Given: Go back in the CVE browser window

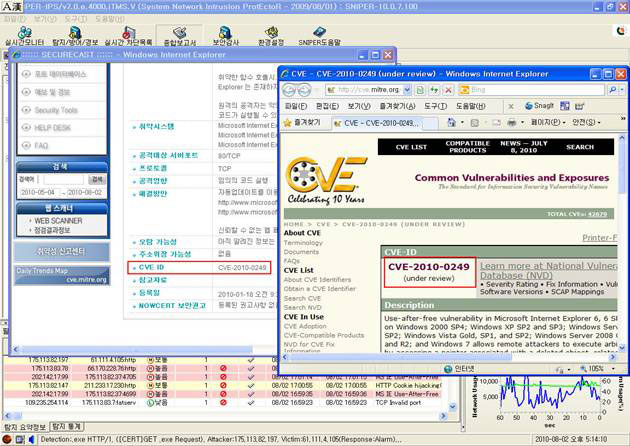Looking at the screenshot, I should (x=289, y=90).
